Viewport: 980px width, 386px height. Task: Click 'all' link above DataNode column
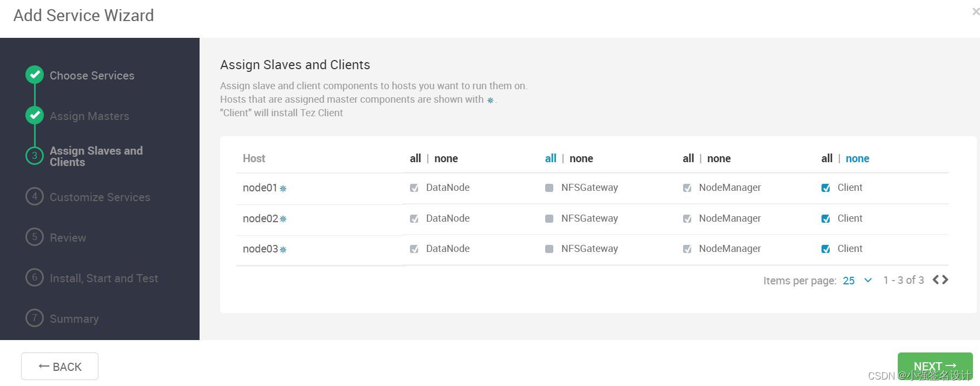tap(415, 158)
